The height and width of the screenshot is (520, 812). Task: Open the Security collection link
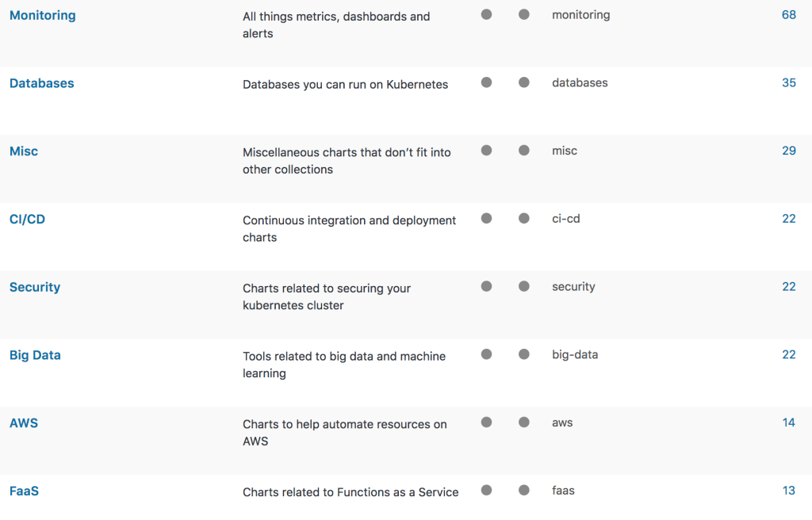pyautogui.click(x=35, y=287)
